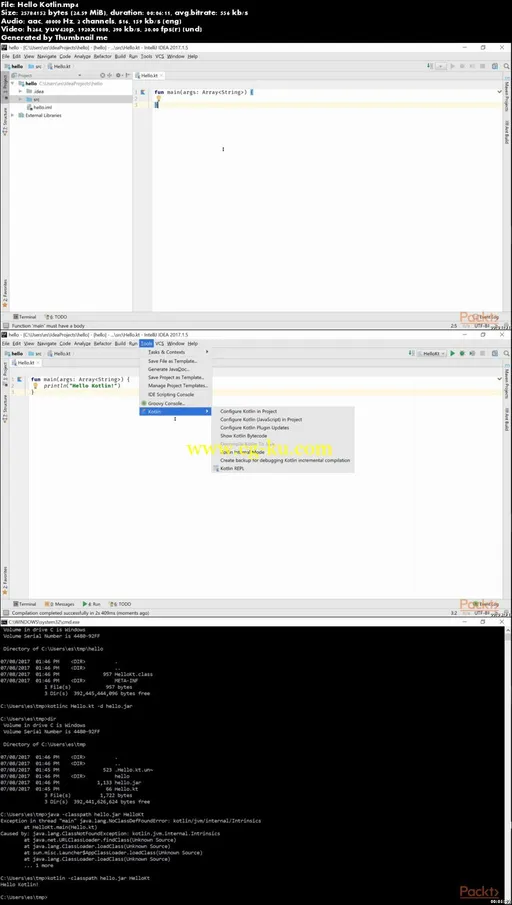Collapse the hello root project node
The height and width of the screenshot is (905, 512).
[13, 83]
